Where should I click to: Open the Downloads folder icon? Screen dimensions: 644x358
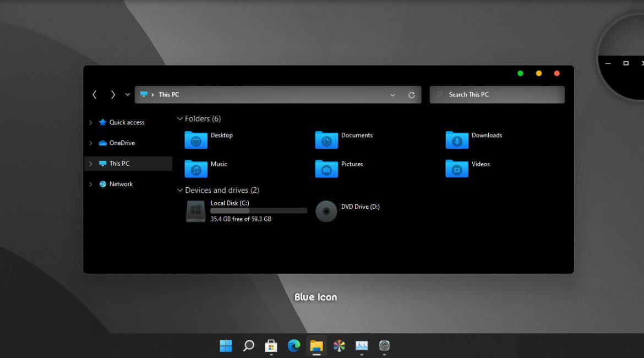pos(457,140)
